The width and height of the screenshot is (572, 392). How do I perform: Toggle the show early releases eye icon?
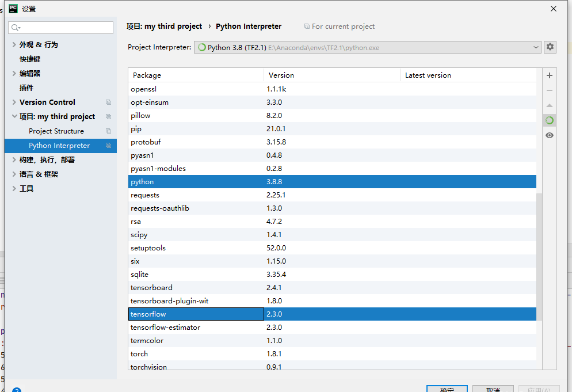[x=550, y=135]
